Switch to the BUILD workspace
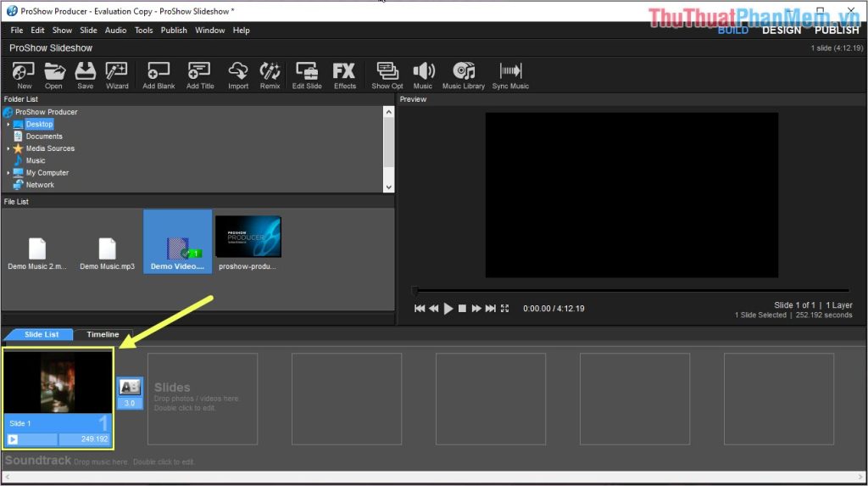Image resolution: width=868 pixels, height=486 pixels. 733,31
